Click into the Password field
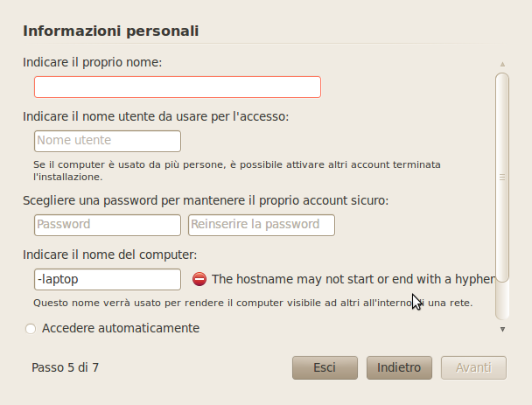Viewport: 532px width, 405px height. (107, 225)
